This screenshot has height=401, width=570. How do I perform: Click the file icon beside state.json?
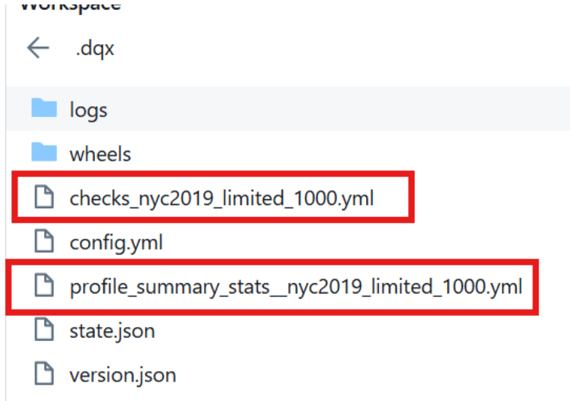[x=44, y=329]
